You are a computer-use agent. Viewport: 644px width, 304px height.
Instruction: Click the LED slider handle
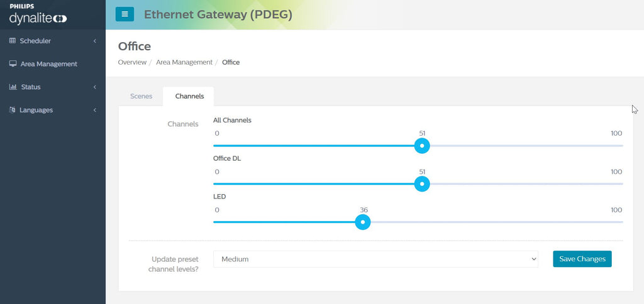363,222
